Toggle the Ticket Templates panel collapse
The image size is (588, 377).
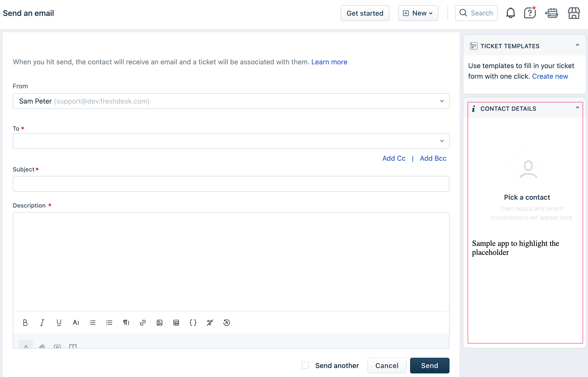pos(578,45)
